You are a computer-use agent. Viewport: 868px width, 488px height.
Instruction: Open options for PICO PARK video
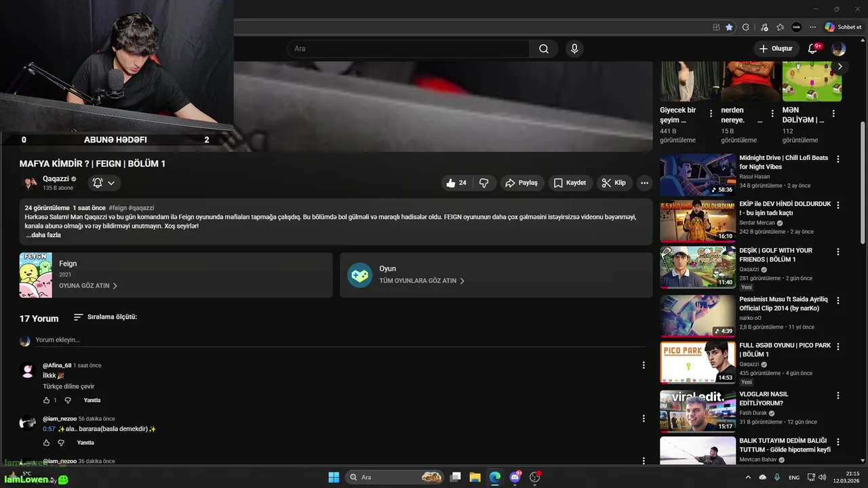838,346
